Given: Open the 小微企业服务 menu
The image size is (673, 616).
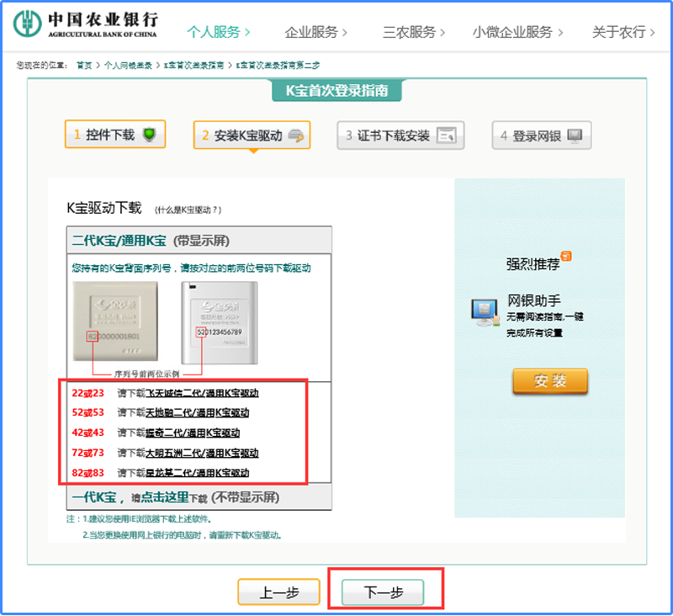Looking at the screenshot, I should [518, 32].
